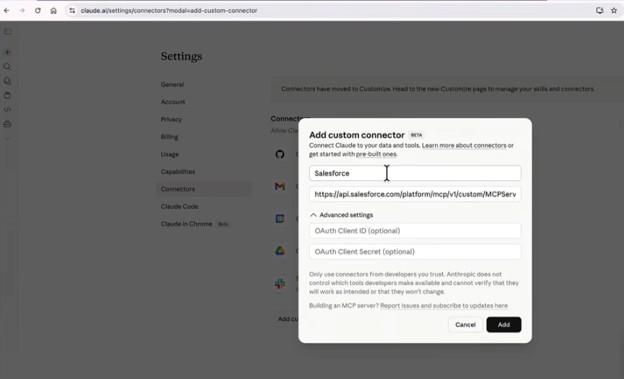The height and width of the screenshot is (379, 624).
Task: Click Google Drive connector icon
Action: tap(280, 251)
